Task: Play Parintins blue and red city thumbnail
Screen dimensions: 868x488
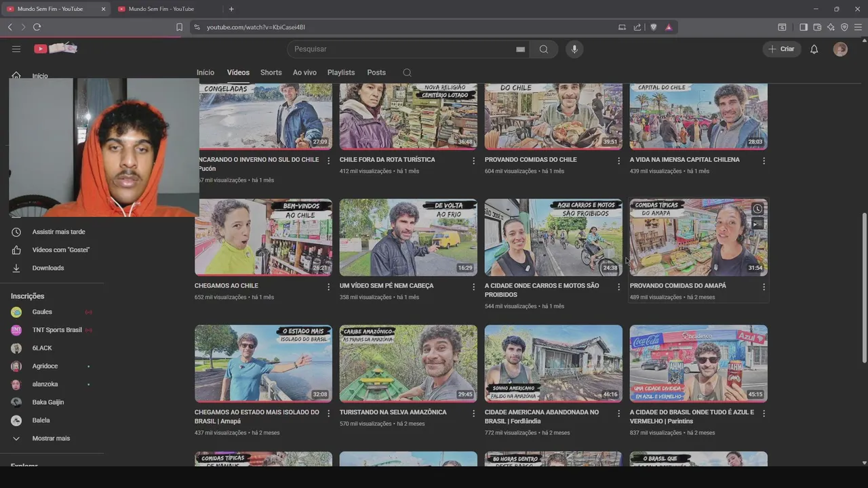Action: [x=698, y=363]
